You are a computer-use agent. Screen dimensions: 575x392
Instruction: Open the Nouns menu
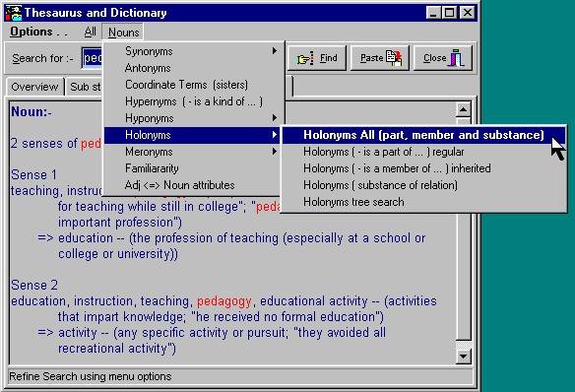123,33
